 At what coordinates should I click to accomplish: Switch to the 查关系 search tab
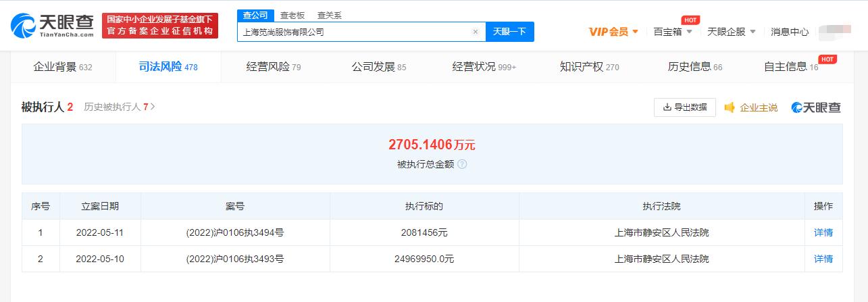point(329,16)
